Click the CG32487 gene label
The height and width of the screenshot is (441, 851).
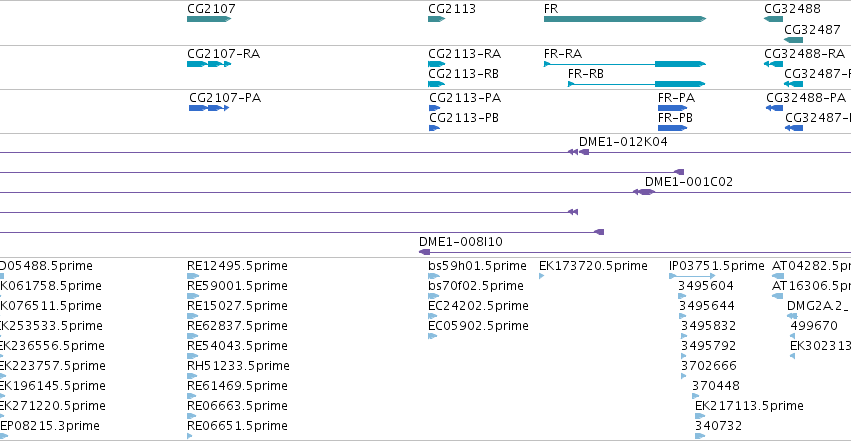click(x=812, y=29)
